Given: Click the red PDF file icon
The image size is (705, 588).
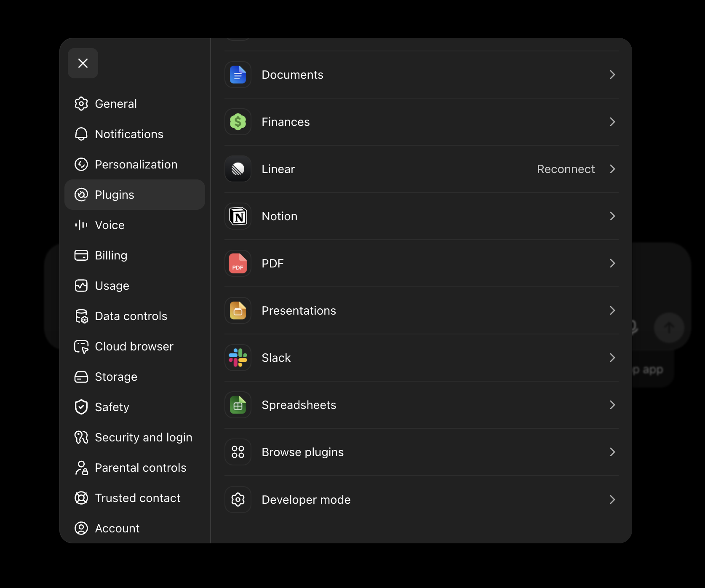Looking at the screenshot, I should 238,263.
